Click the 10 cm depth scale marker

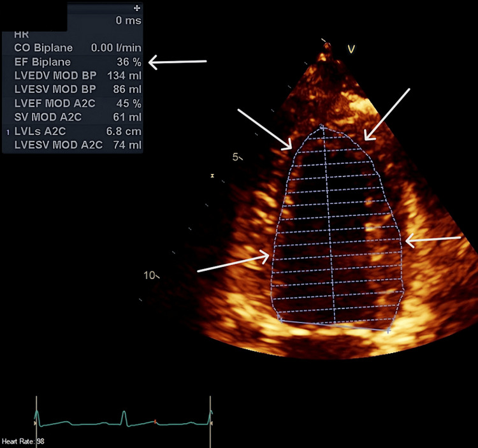[x=151, y=275]
